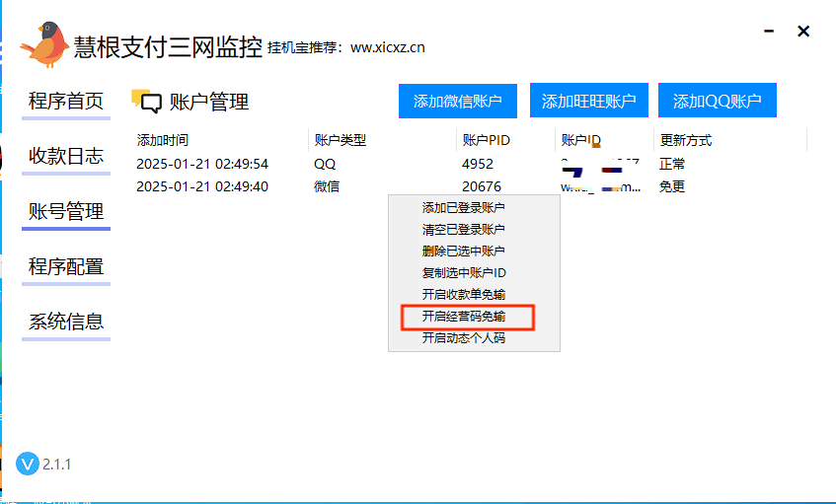Image resolution: width=836 pixels, height=504 pixels.
Task: Click the QQ account type cell
Action: tap(325, 164)
